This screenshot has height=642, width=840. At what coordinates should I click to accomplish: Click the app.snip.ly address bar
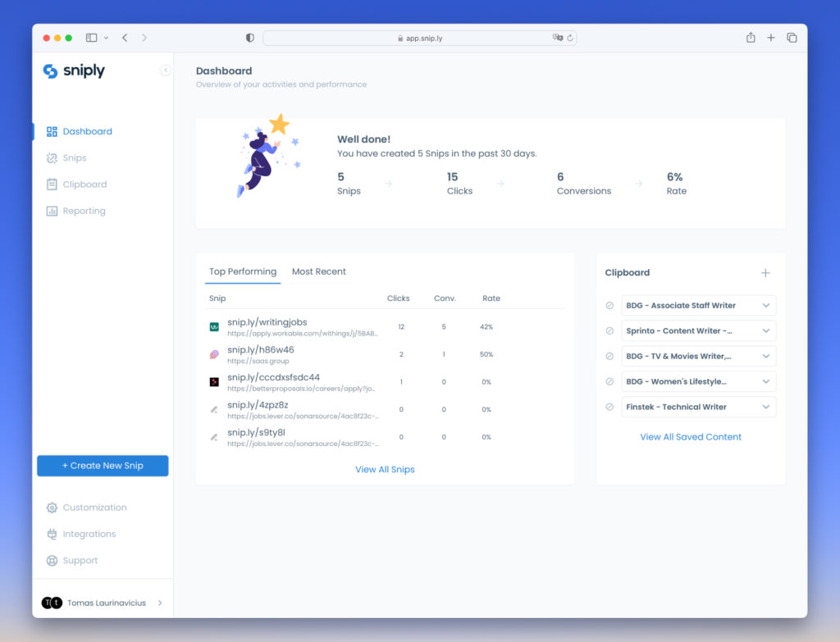coord(419,38)
